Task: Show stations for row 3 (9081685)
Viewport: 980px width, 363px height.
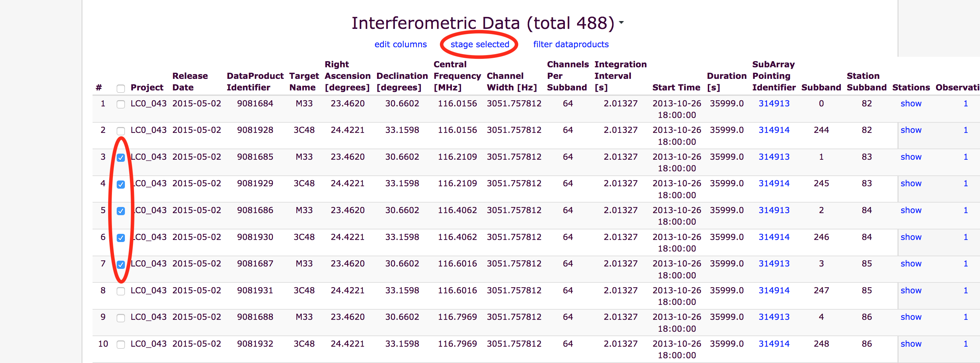Action: (911, 157)
